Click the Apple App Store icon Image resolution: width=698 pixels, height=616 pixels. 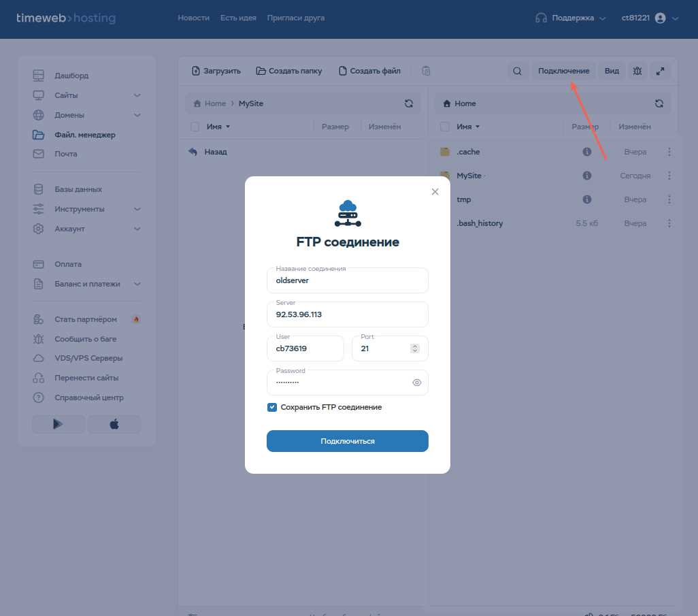114,424
